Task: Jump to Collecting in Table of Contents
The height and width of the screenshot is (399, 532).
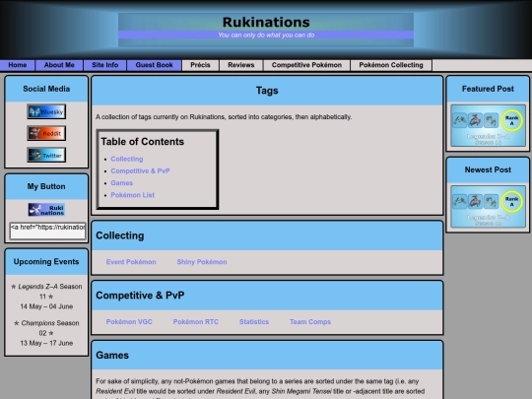Action: pos(127,159)
